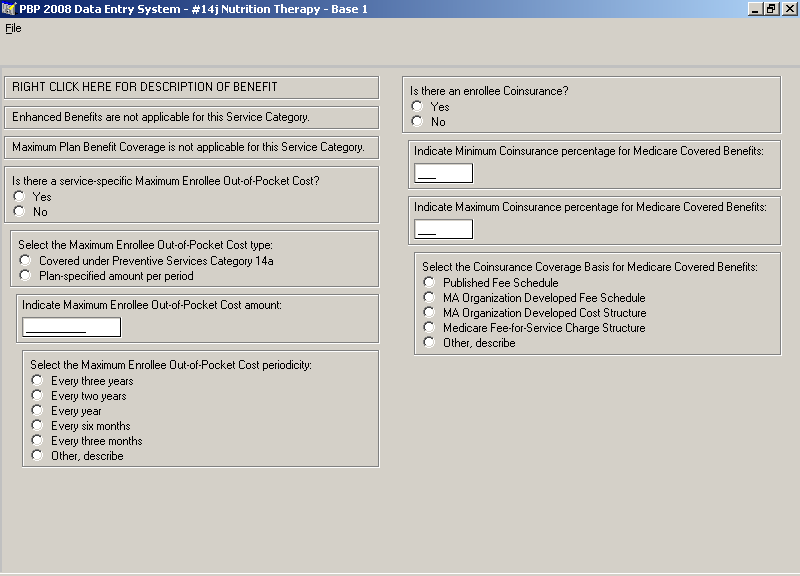This screenshot has height=576, width=800.
Task: Choose Medicare Fee-for-Service Charge Structure
Action: pos(429,327)
